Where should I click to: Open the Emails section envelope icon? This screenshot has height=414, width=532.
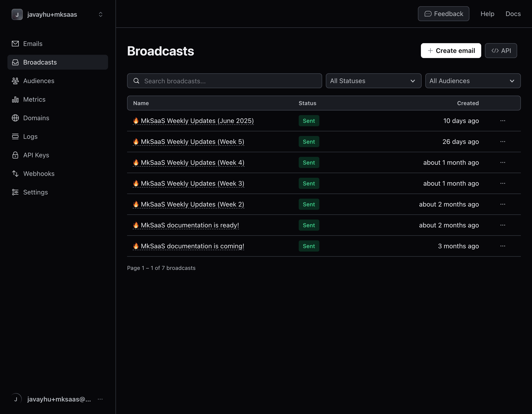pos(15,44)
